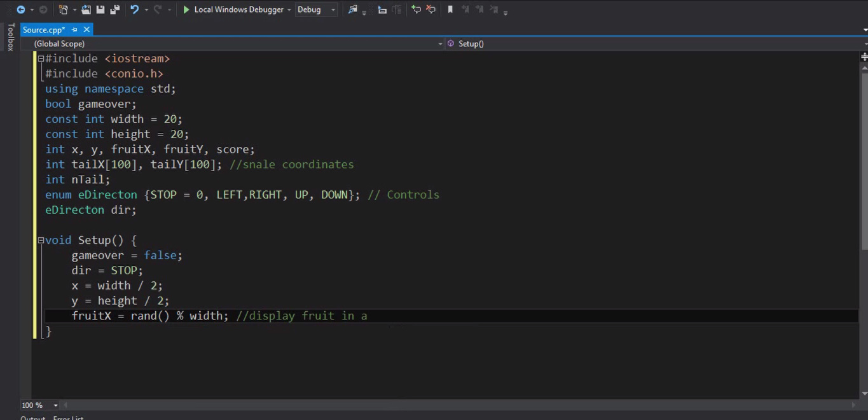The width and height of the screenshot is (868, 420).
Task: Open the (Global Scope) dropdown
Action: coord(440,43)
